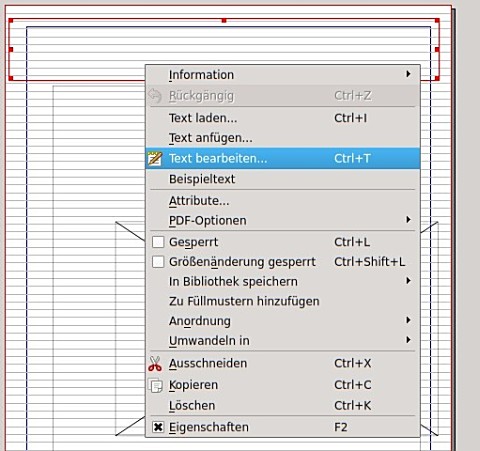The image size is (480, 451).
Task: Choose Zu Füllmustern hinzufügen
Action: coord(283,301)
